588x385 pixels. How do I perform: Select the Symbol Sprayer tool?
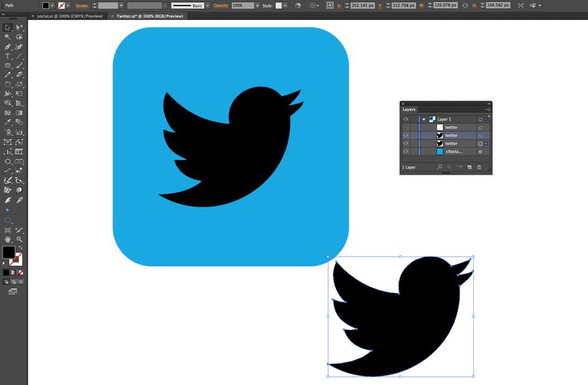click(x=8, y=132)
